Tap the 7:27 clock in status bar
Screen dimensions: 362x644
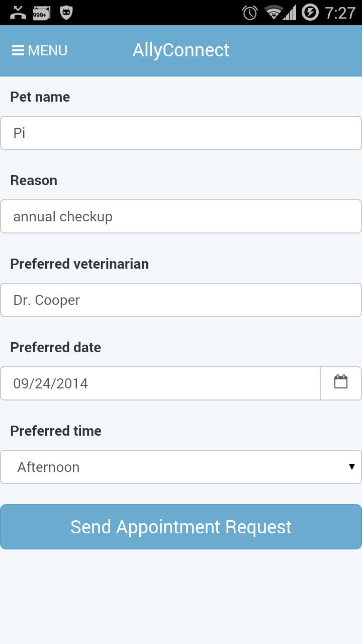(x=340, y=13)
